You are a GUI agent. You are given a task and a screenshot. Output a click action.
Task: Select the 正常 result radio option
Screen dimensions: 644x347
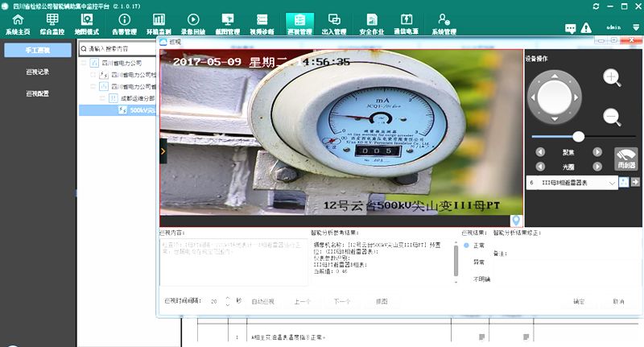[x=467, y=245]
